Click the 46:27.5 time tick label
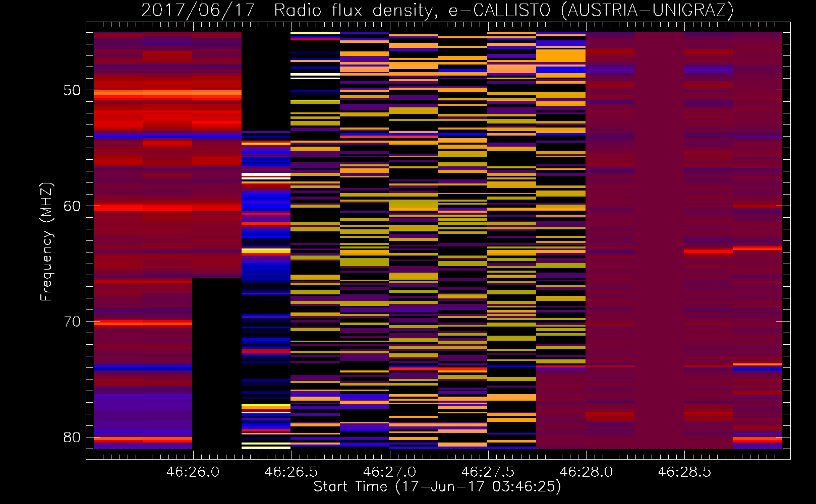 488,472
